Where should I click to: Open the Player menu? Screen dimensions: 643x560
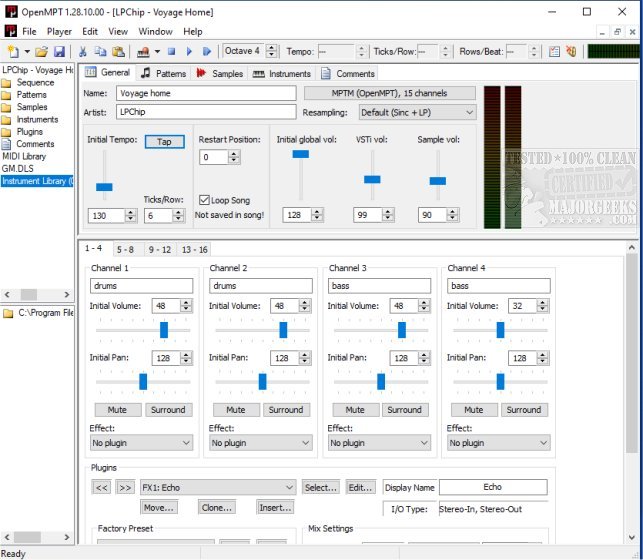coord(59,31)
